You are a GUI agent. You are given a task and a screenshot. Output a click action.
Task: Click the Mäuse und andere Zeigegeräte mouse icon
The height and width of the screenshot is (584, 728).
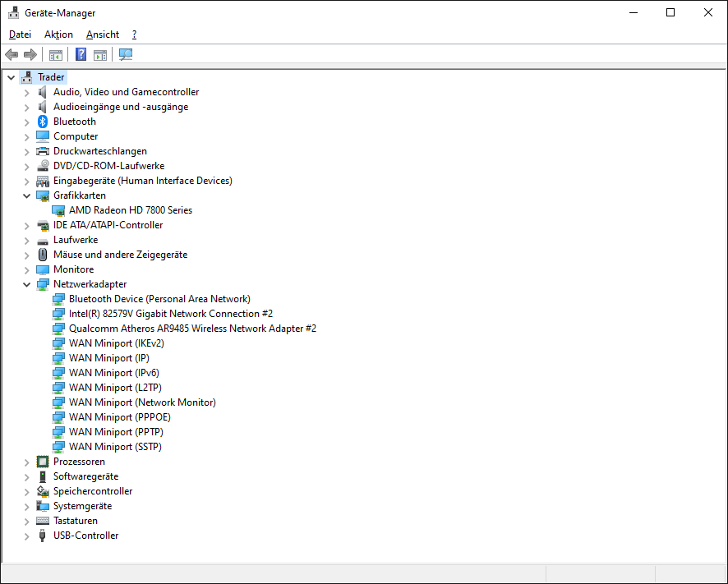click(x=43, y=255)
